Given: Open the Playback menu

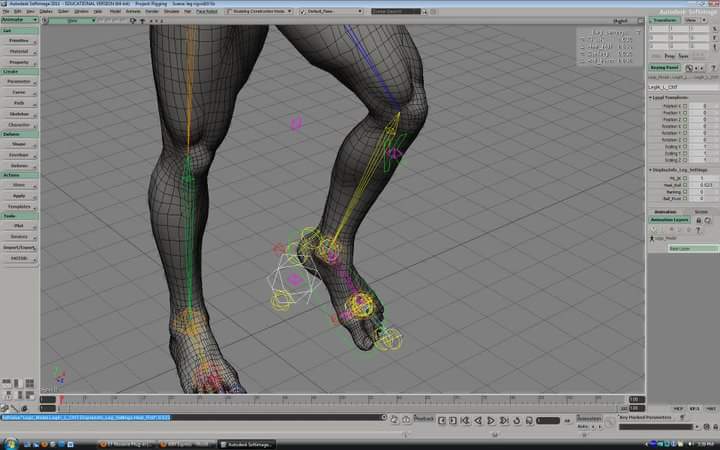Looking at the screenshot, I should tap(424, 418).
